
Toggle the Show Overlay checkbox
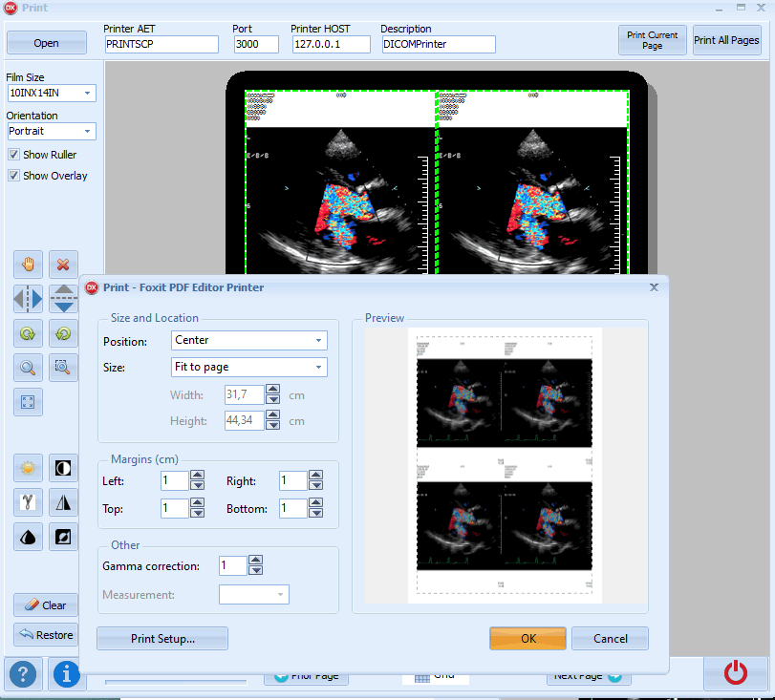[14, 176]
